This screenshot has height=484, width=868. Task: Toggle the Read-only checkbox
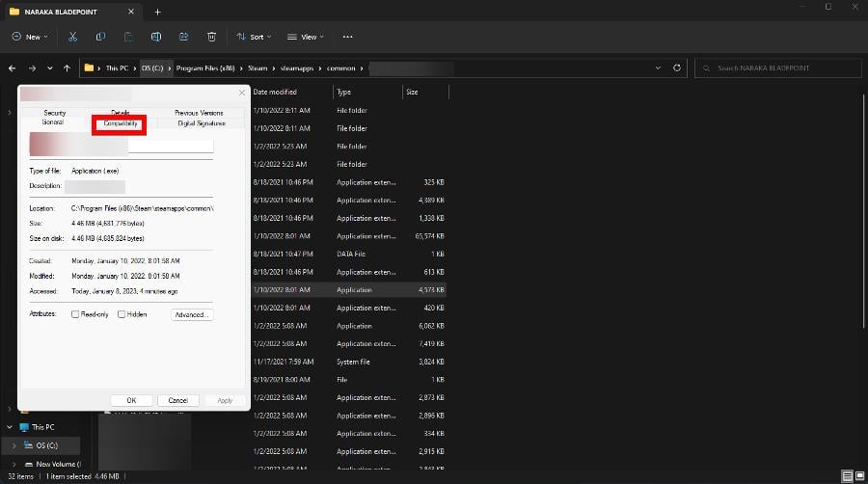pos(75,314)
